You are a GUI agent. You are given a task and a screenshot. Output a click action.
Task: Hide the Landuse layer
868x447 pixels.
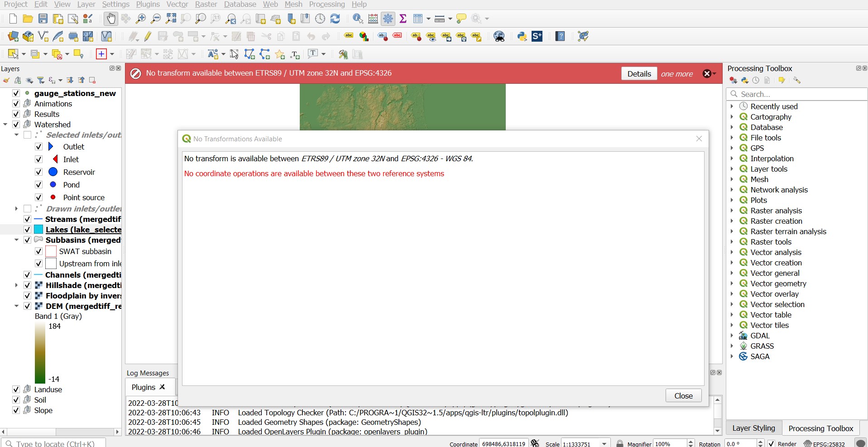(15, 389)
